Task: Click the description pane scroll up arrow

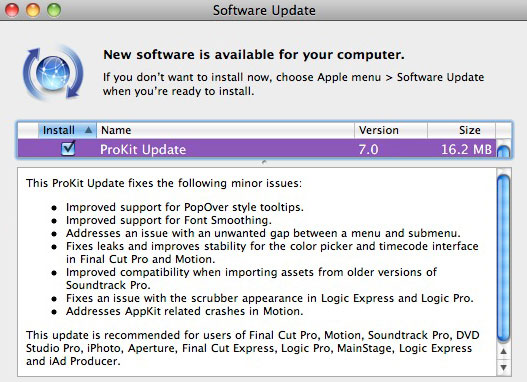Action: (x=503, y=351)
